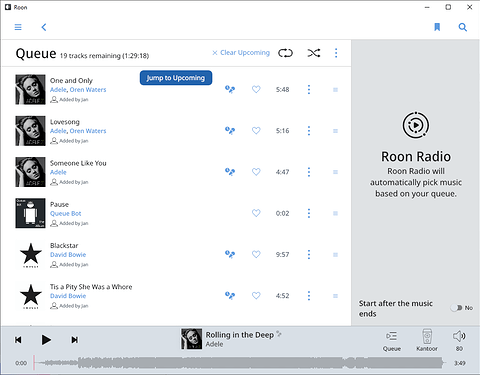Click now playing album art thumbnail
This screenshot has width=480, height=375.
click(191, 339)
